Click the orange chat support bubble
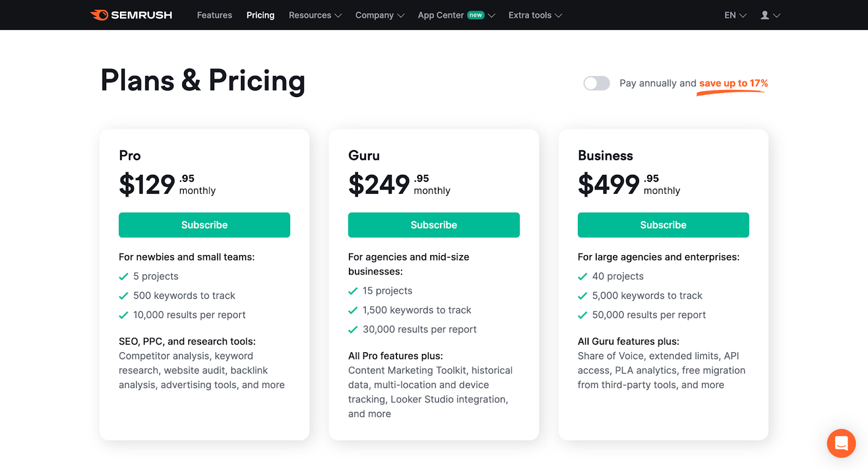The width and height of the screenshot is (868, 470). tap(841, 443)
